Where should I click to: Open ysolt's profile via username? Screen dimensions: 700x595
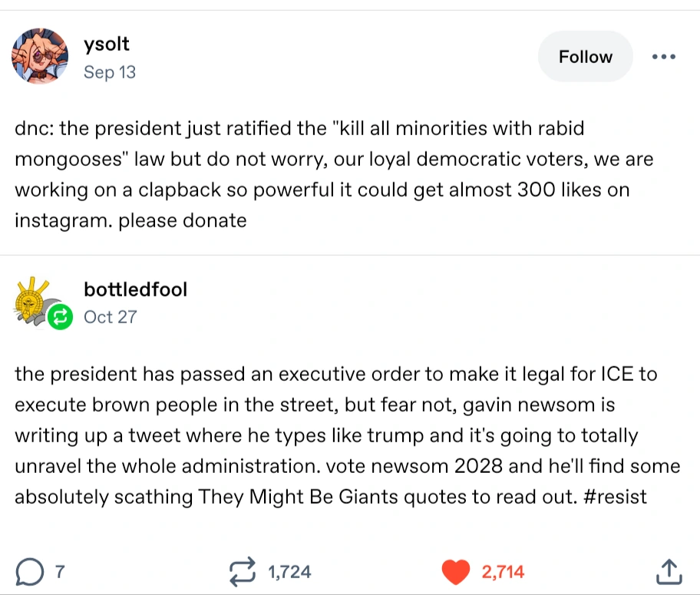click(x=107, y=45)
